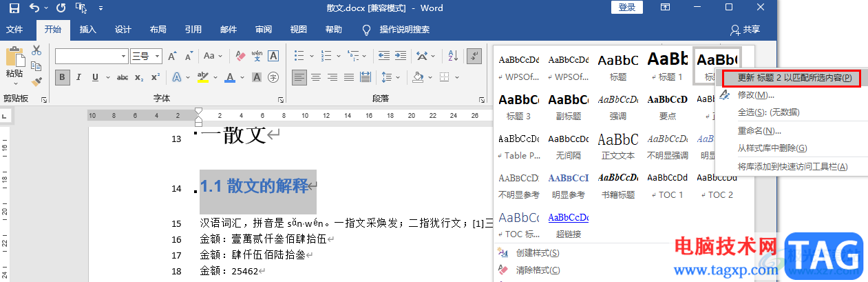Click the Sort A-Z icon
The height and width of the screenshot is (282, 868).
454,56
